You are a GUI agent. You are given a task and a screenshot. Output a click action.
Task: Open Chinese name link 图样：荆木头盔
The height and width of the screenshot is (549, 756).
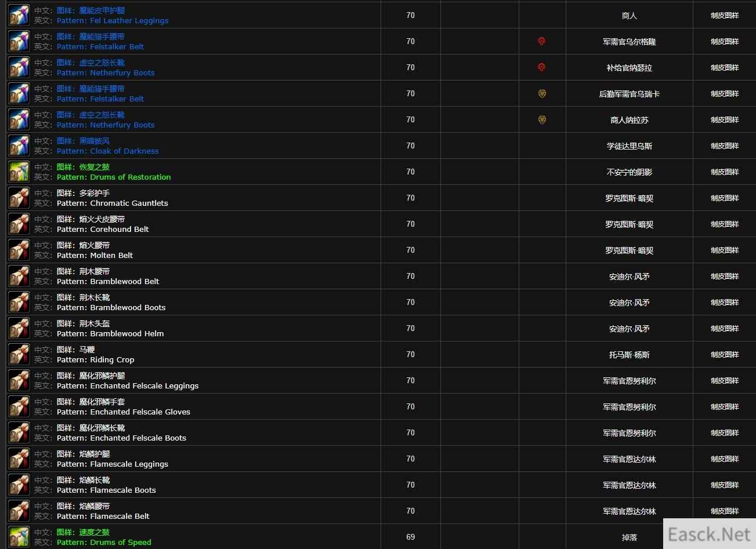(83, 323)
